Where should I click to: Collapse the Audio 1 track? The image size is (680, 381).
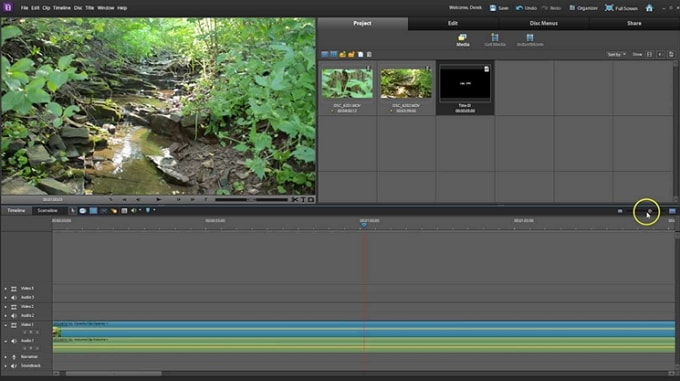pyautogui.click(x=6, y=341)
